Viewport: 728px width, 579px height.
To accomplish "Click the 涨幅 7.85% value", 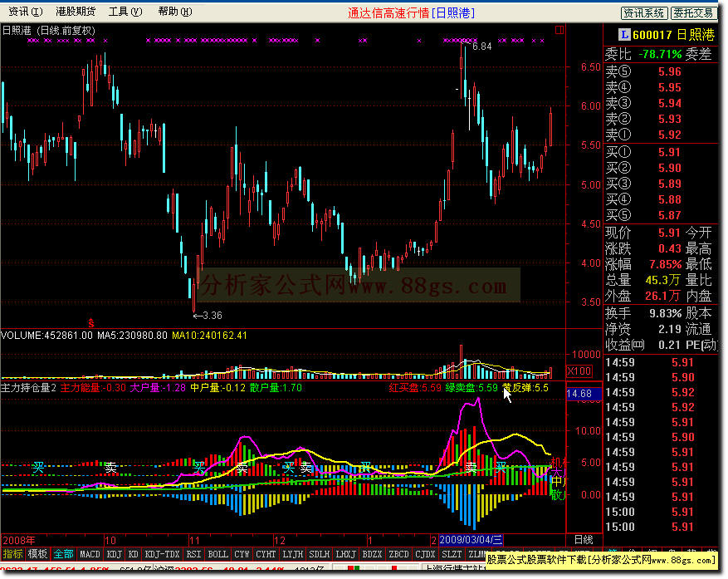I will (665, 264).
